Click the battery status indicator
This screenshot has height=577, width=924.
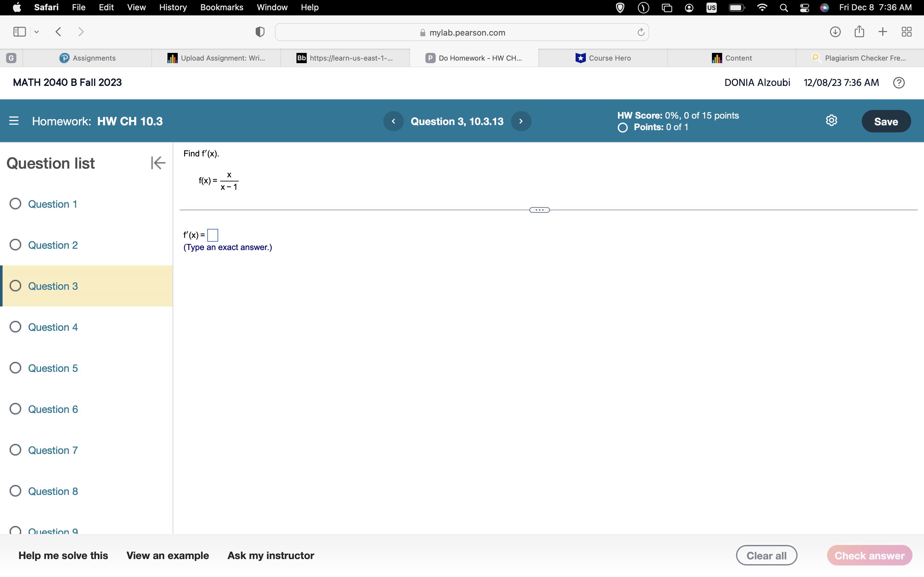click(736, 7)
